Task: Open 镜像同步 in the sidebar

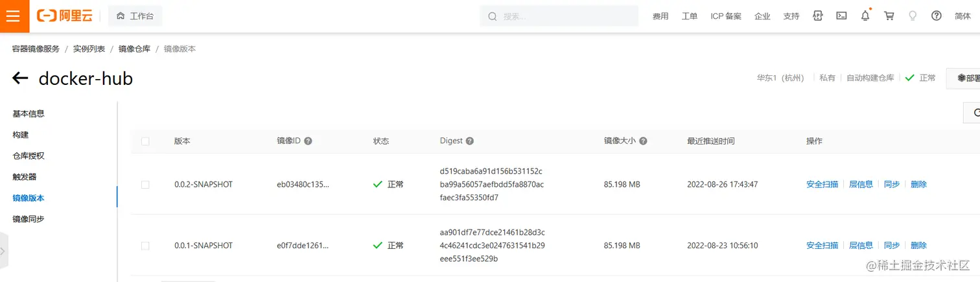Action: point(29,219)
